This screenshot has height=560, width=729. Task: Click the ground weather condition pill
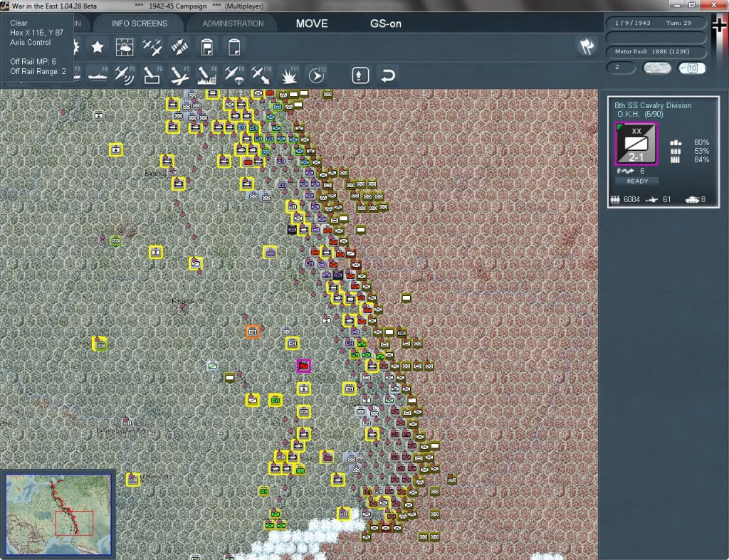pos(656,68)
